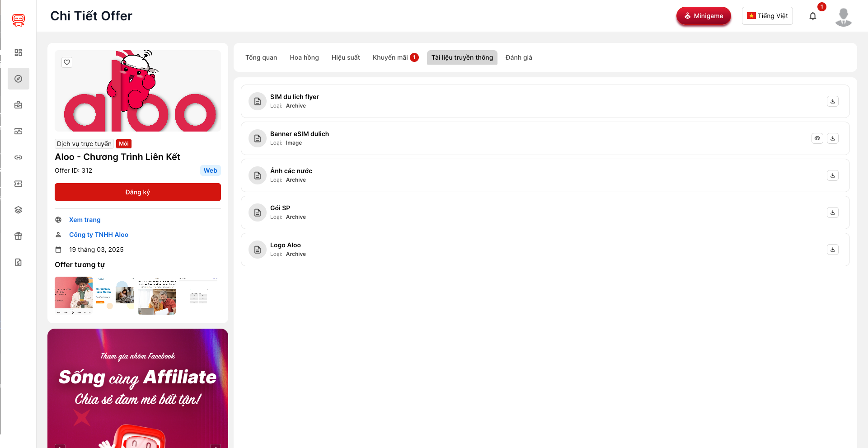The width and height of the screenshot is (868, 448).
Task: Open the first similar offer thumbnail
Action: click(x=74, y=295)
